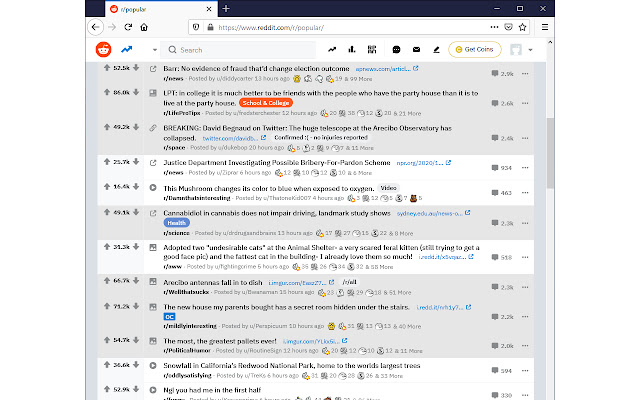This screenshot has width=640, height=400.
Task: Click the OC flair tag
Action: 169,317
